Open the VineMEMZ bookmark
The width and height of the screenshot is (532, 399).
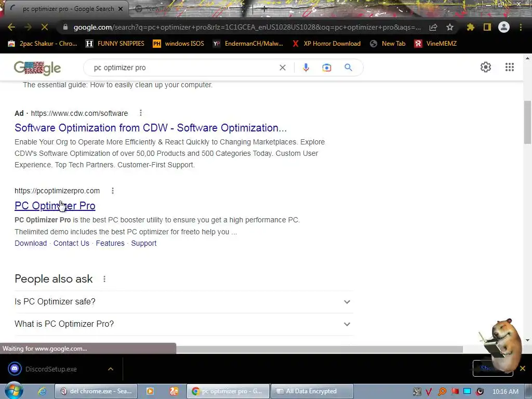coord(436,44)
